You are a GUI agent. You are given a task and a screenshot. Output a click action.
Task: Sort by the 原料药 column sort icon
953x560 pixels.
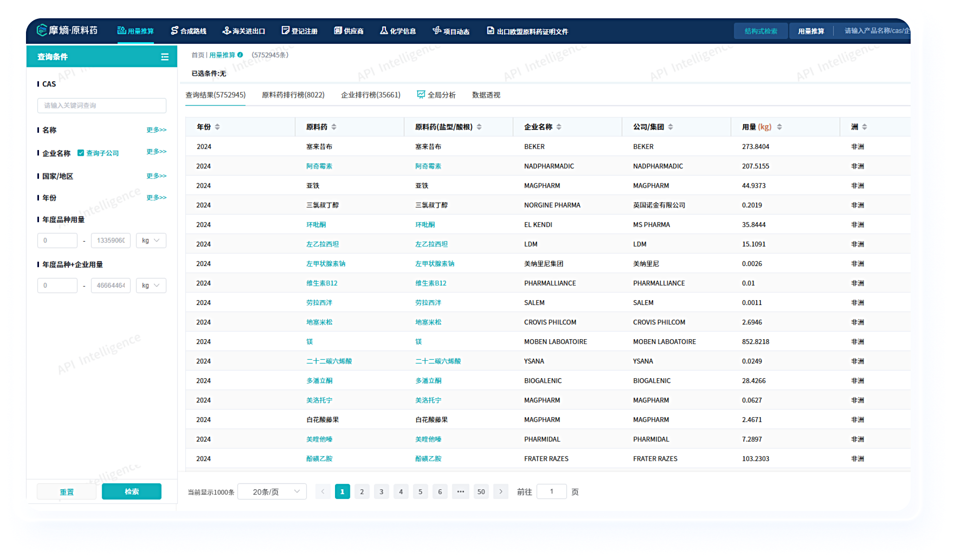click(334, 127)
